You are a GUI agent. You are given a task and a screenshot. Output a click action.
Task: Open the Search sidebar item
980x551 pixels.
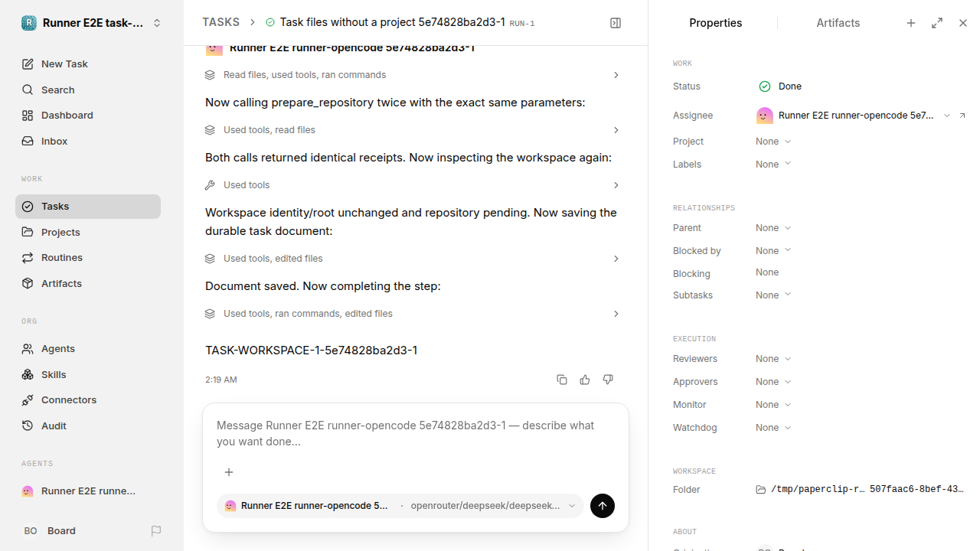click(88, 90)
